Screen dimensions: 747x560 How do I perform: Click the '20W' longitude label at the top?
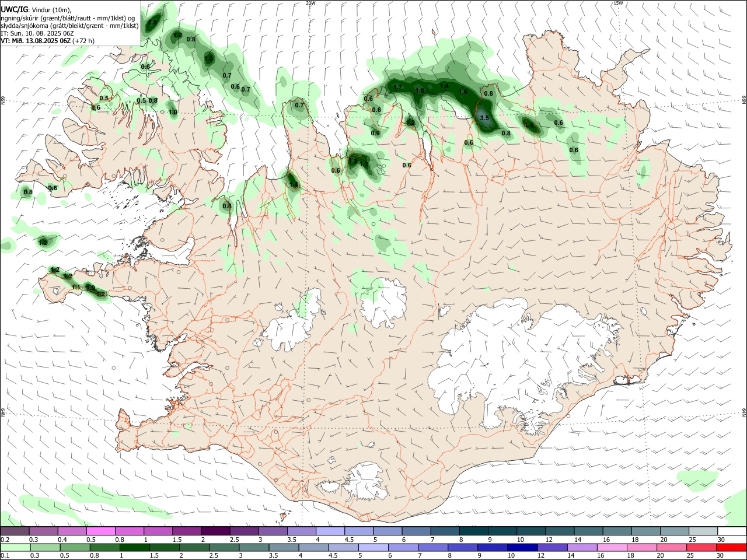click(310, 3)
